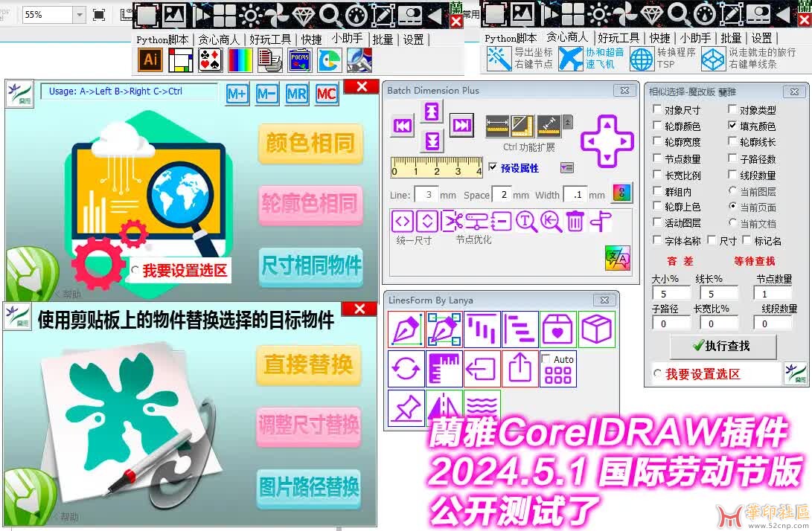Click Batch Dimension upward arrow button
The height and width of the screenshot is (531, 812).
pos(432,112)
